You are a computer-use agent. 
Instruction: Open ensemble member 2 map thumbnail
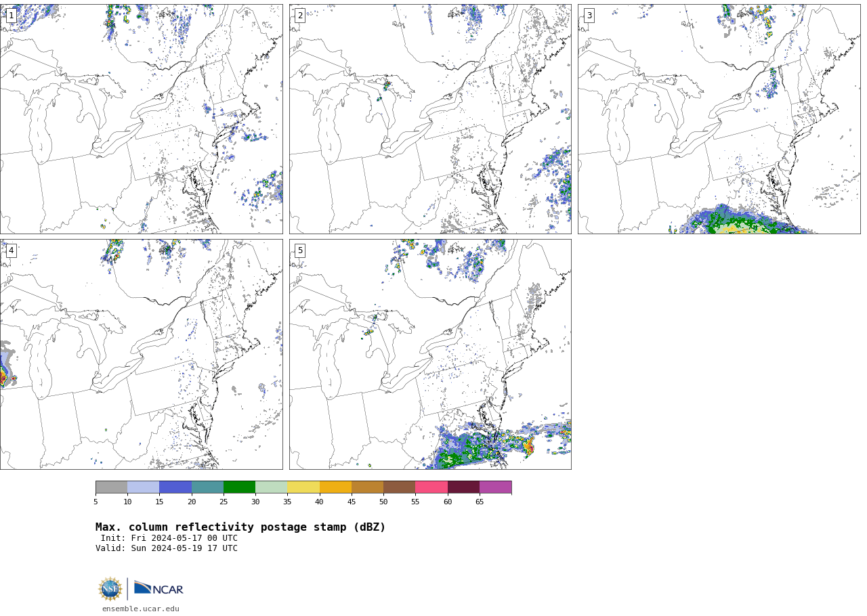(x=430, y=119)
